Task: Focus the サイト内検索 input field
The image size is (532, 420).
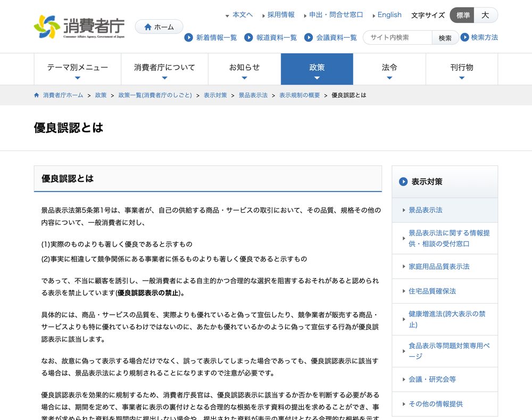Action: point(397,38)
